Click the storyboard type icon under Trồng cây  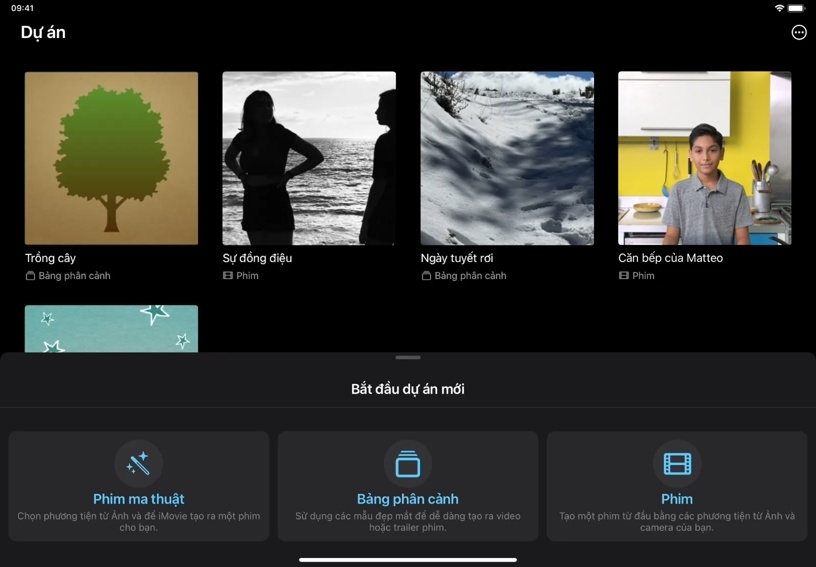(x=30, y=276)
